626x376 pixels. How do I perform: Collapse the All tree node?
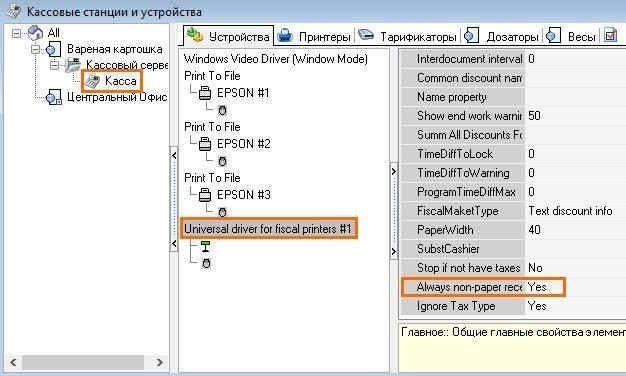[x=16, y=33]
